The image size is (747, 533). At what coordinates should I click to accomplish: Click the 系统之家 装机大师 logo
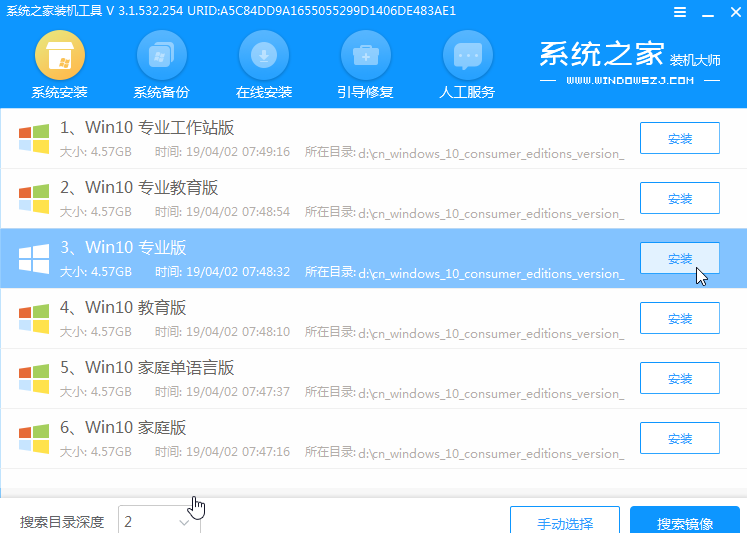coord(630,54)
